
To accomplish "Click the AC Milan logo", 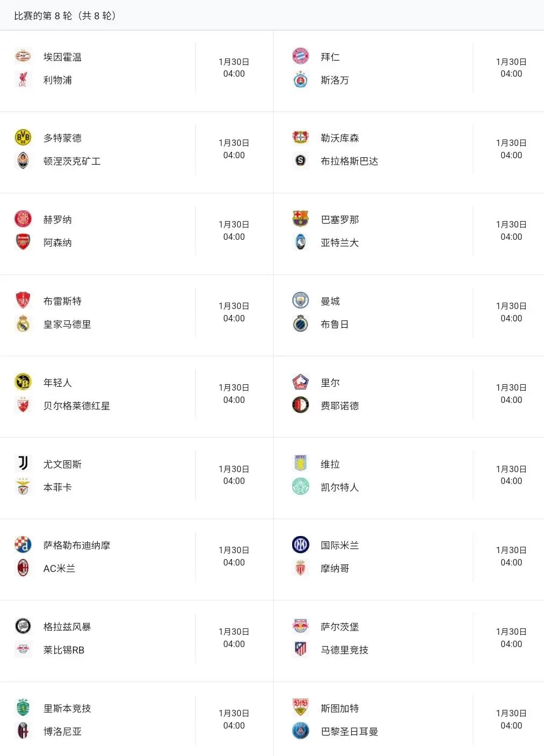I will tap(23, 568).
